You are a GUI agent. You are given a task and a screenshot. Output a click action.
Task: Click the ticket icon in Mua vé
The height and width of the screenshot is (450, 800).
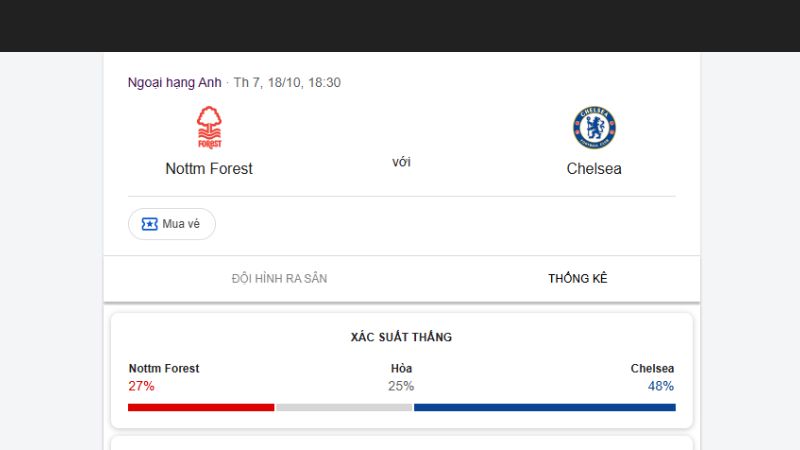[149, 224]
